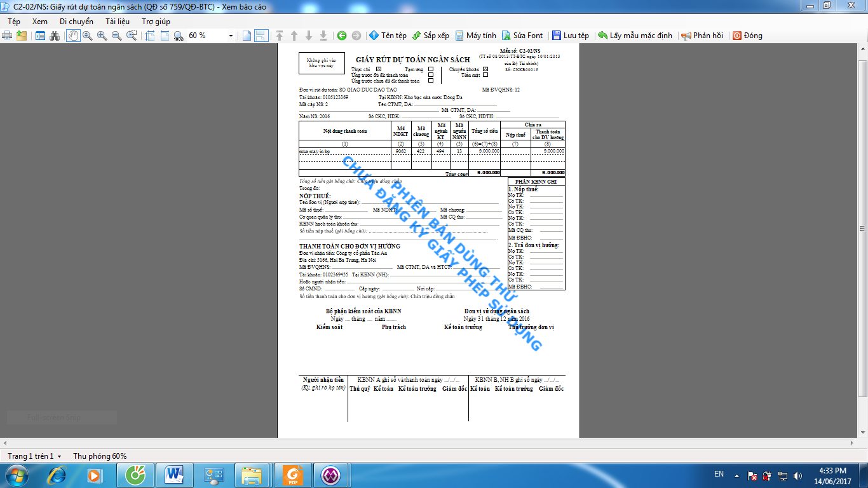Click the Tên tệp toolbar button

click(x=388, y=36)
